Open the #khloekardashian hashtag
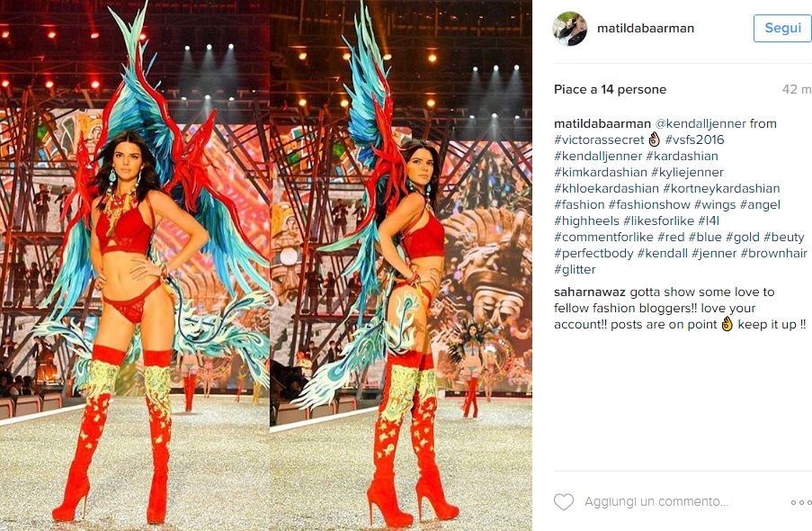 [606, 189]
